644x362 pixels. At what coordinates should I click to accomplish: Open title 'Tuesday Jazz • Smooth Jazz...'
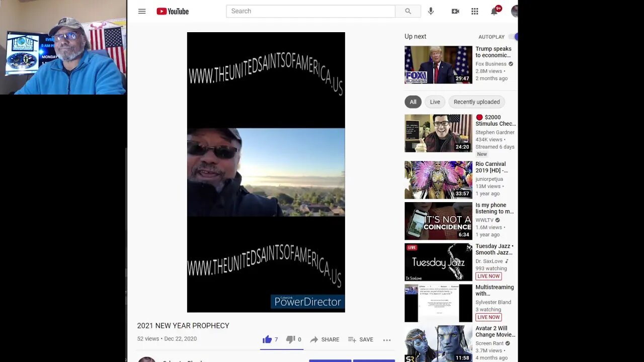coord(495,249)
